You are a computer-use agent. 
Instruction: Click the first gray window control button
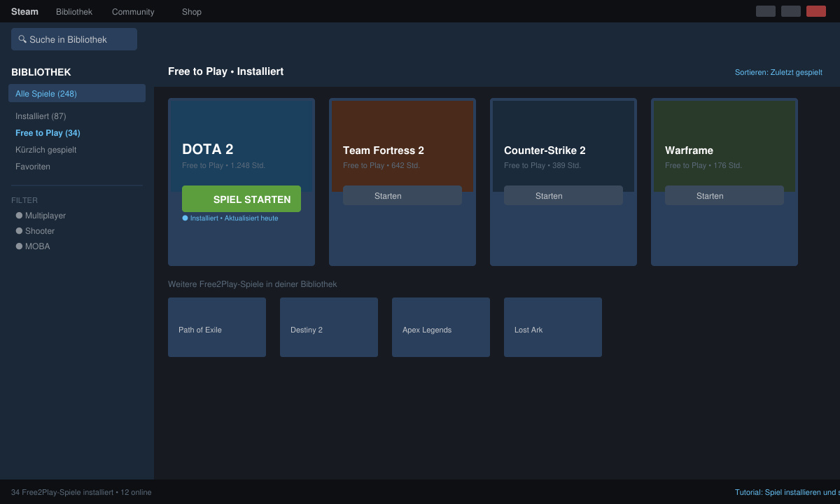point(766,11)
